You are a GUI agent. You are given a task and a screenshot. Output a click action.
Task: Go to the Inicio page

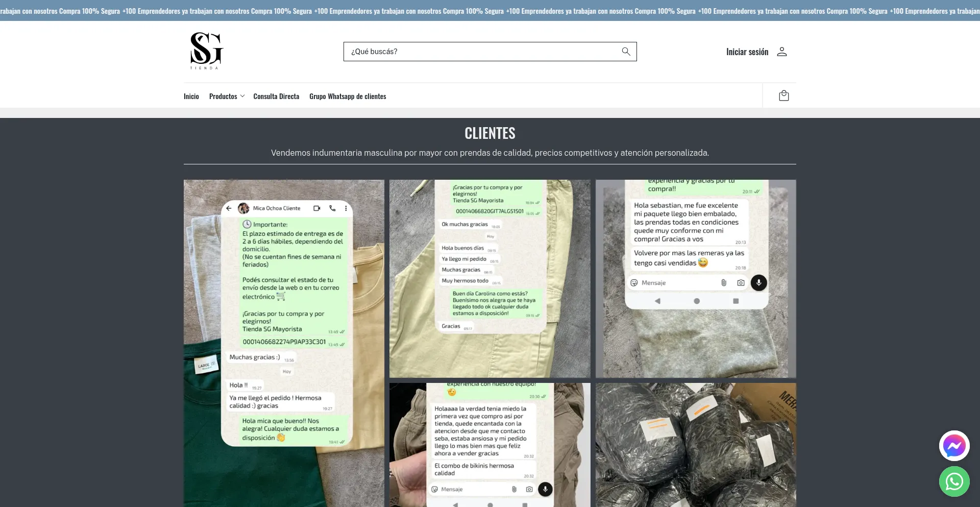point(191,96)
